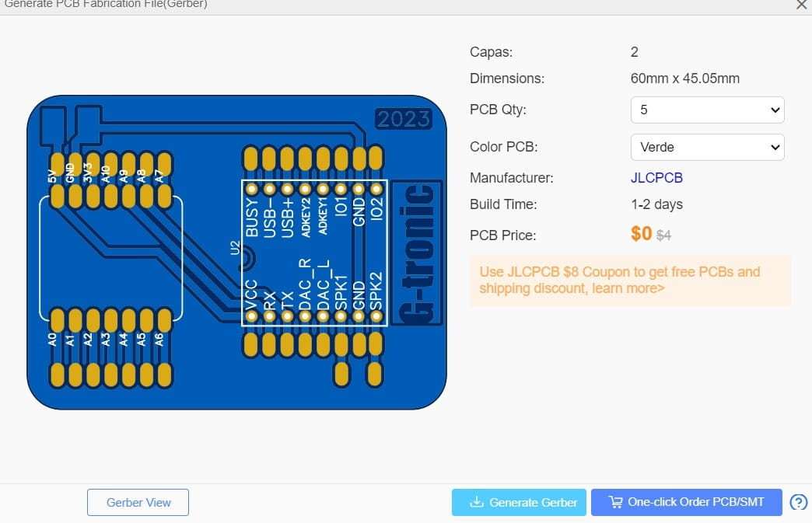Click the G-tronic silkscreen label on preview
Screen dimensions: 812x523
tap(419, 253)
